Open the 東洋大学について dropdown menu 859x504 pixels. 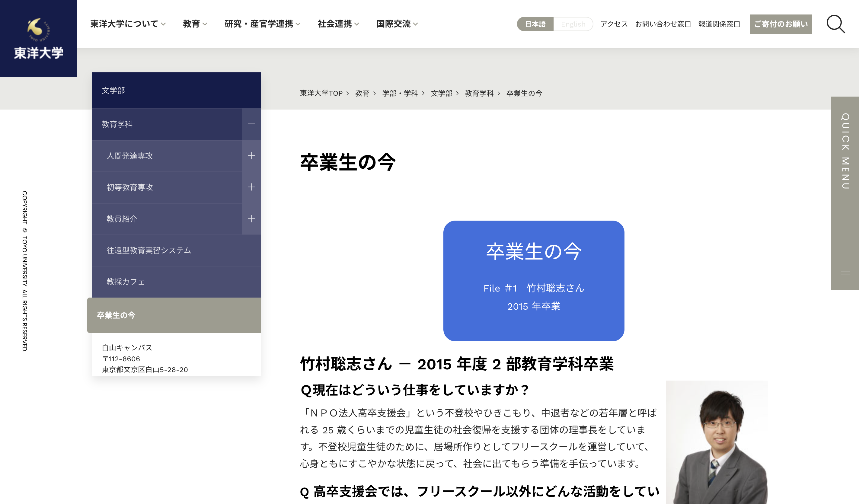[x=128, y=24]
